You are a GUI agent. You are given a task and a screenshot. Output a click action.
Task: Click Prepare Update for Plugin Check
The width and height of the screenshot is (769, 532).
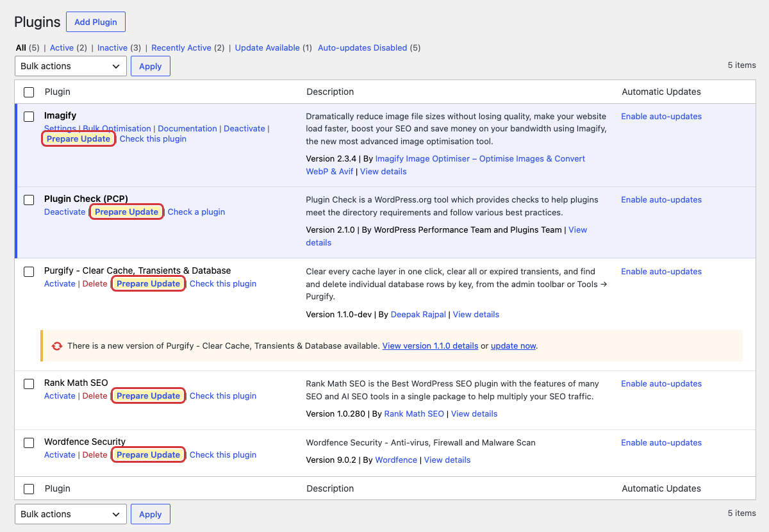[x=126, y=212]
